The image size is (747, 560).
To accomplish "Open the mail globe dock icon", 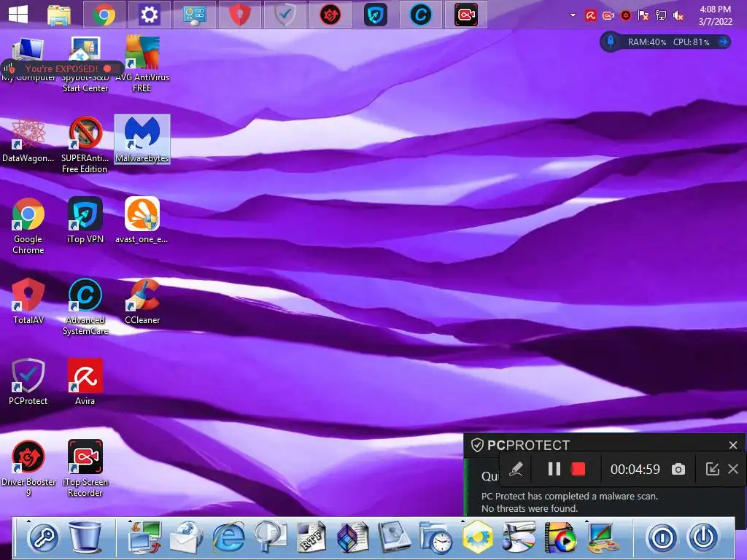I will 186,537.
